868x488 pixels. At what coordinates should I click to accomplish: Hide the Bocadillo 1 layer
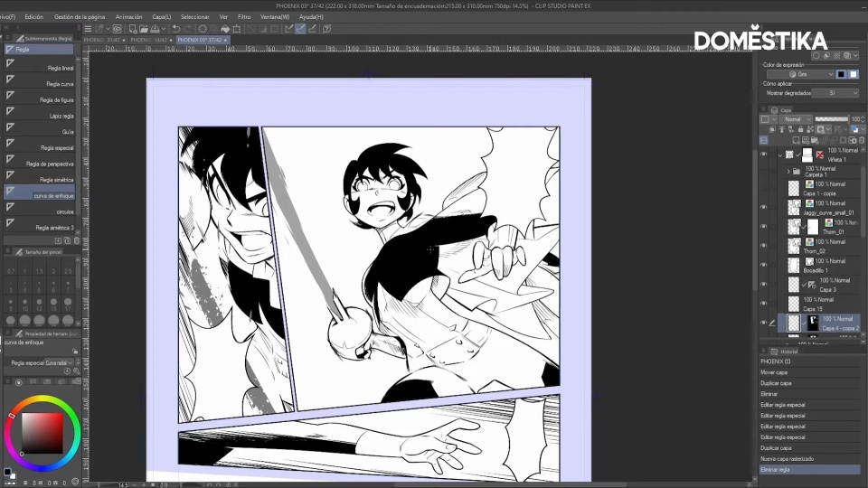coord(763,265)
